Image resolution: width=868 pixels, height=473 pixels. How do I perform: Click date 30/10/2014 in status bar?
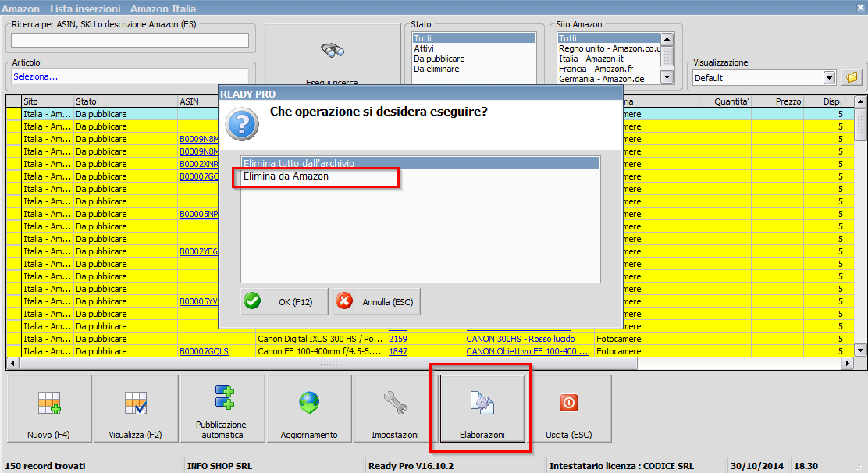tap(756, 466)
